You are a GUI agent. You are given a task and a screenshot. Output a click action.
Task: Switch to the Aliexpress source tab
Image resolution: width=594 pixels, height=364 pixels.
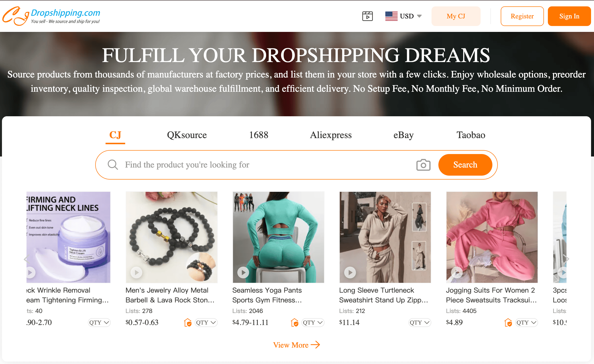[x=331, y=135]
